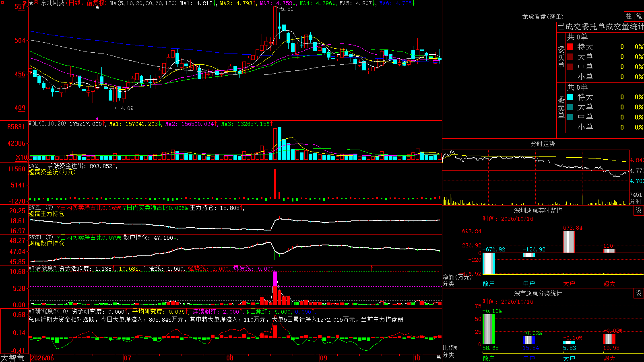Click the MA(5,10,20,30,60,120) indicator parameters

pos(143,3)
